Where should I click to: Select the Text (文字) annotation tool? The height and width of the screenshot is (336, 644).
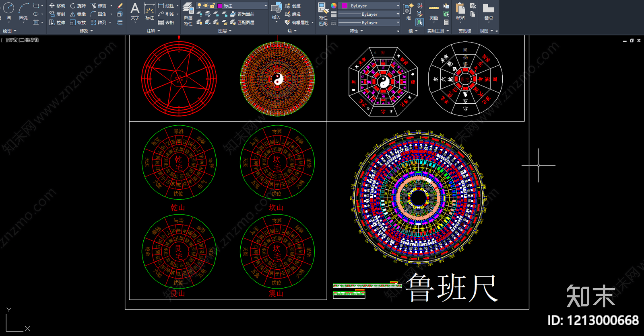point(135,11)
